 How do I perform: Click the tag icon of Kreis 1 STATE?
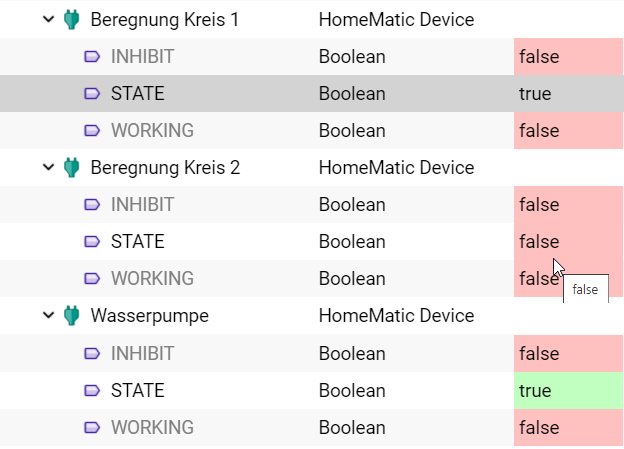click(92, 94)
